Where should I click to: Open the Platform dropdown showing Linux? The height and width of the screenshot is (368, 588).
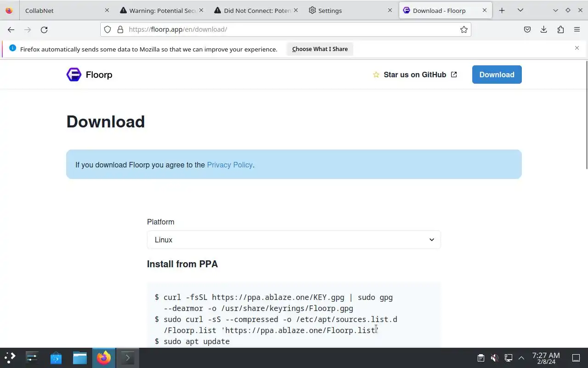294,240
